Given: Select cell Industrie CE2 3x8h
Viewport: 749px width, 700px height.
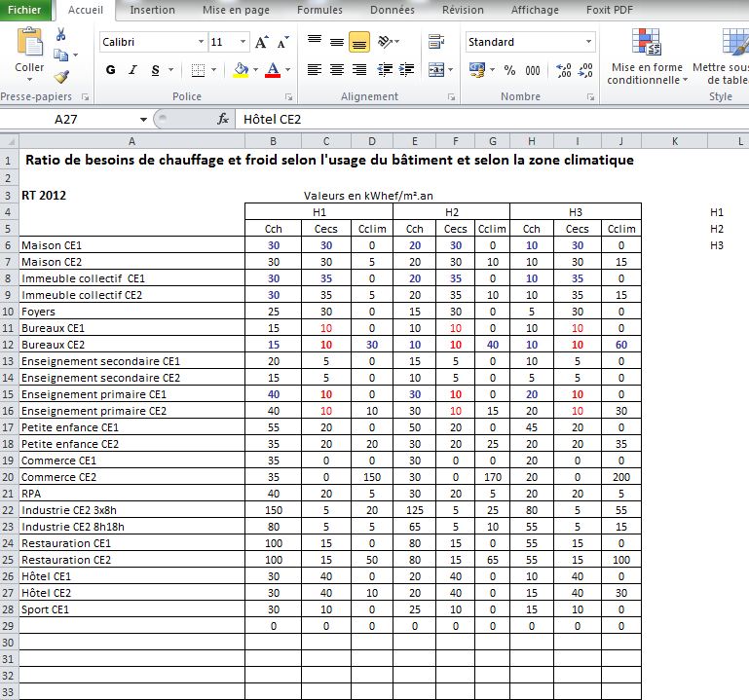Looking at the screenshot, I should pos(131,510).
